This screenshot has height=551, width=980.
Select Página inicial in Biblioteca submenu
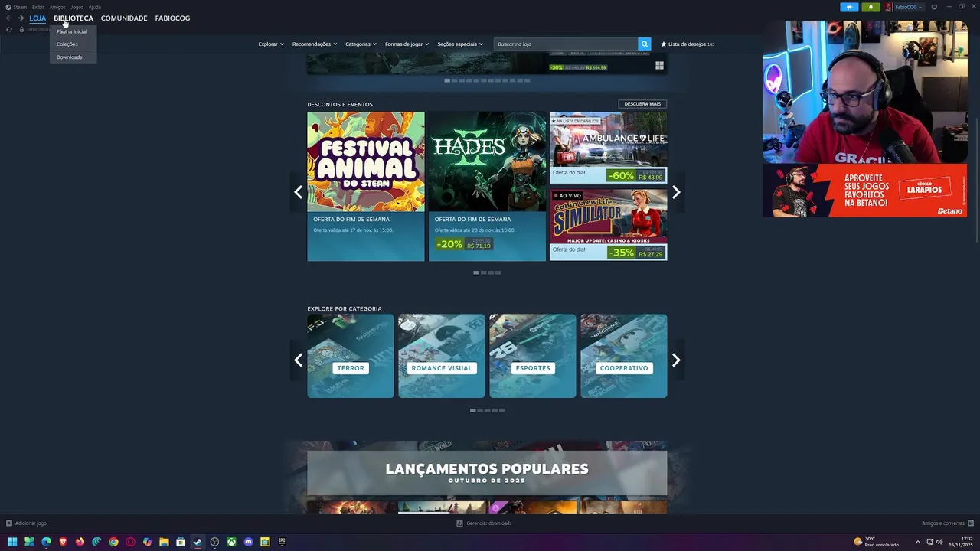click(x=72, y=31)
